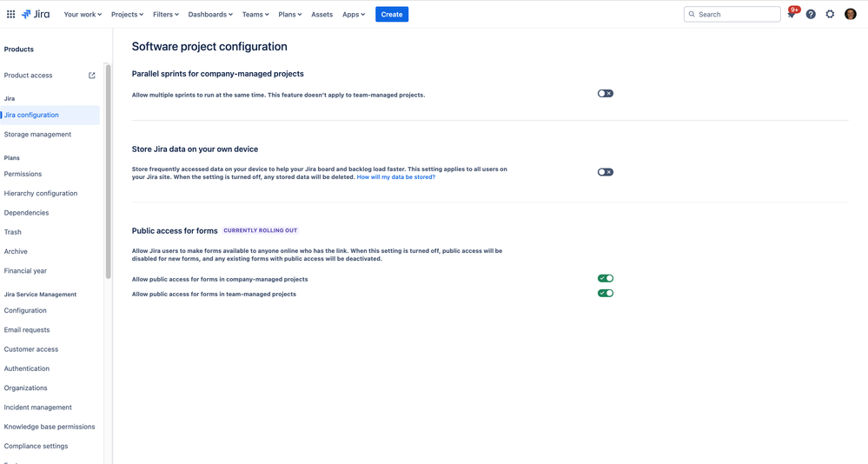868x464 pixels.
Task: Click the CURRENTLY ROLLING OUT badge
Action: (260, 230)
